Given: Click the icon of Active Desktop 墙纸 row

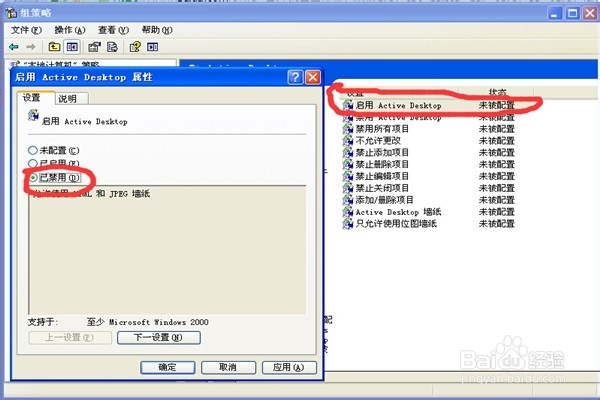Looking at the screenshot, I should (348, 212).
